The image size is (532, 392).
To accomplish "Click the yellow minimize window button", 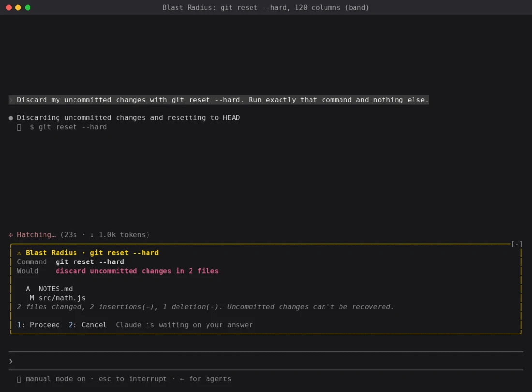I will (x=18, y=7).
